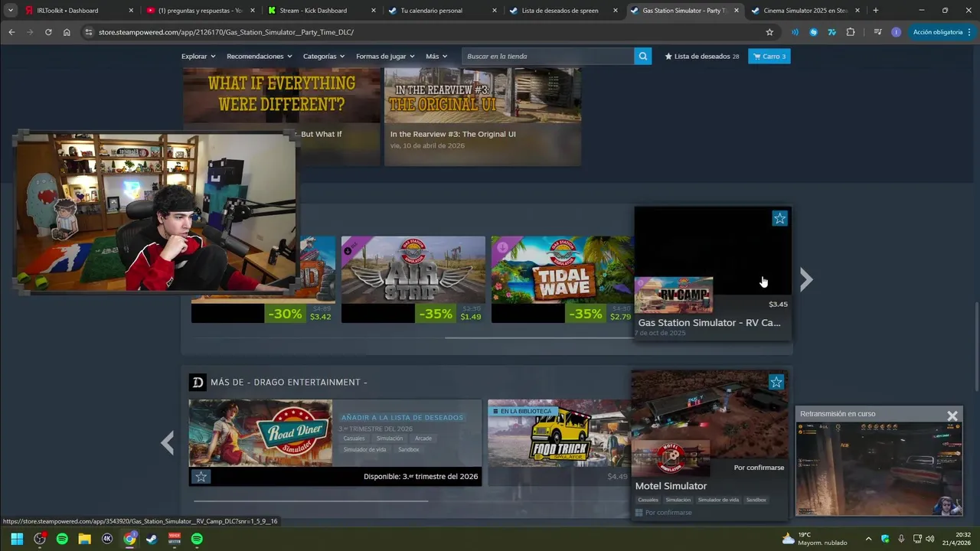The width and height of the screenshot is (980, 551).
Task: Open the weather widget in taskbar
Action: 814,539
